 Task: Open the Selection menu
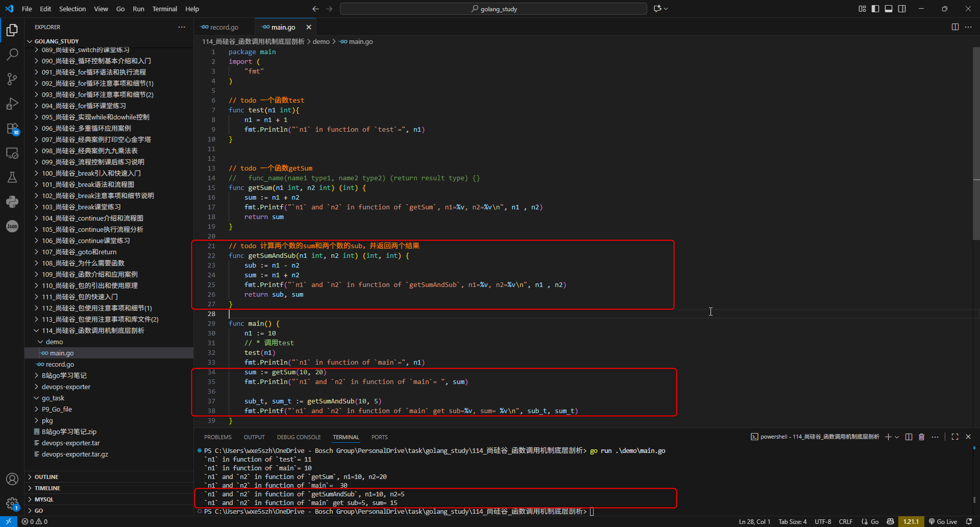(x=72, y=9)
